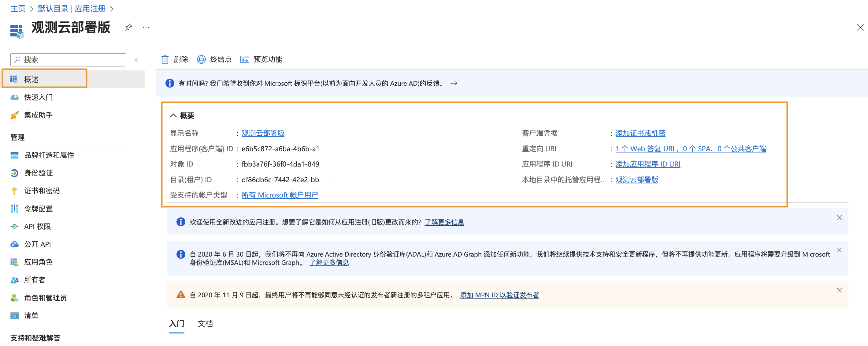Click the 品牌打造和属性 card icon

tap(14, 155)
